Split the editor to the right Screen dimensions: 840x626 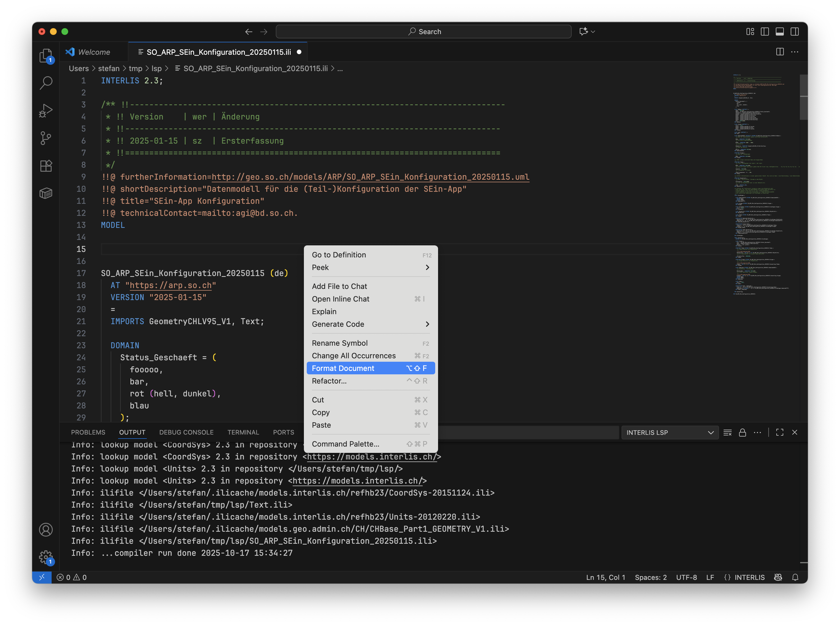tap(780, 52)
